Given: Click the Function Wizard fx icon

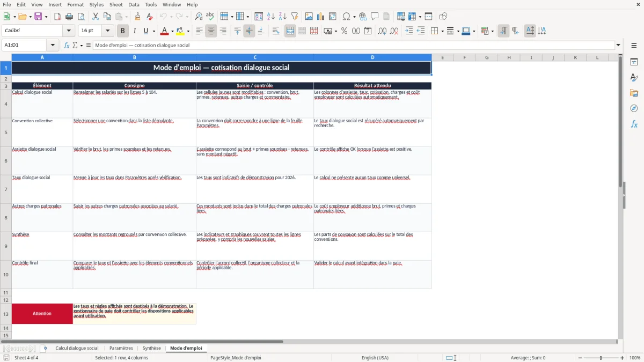Looking at the screenshot, I should point(67,45).
